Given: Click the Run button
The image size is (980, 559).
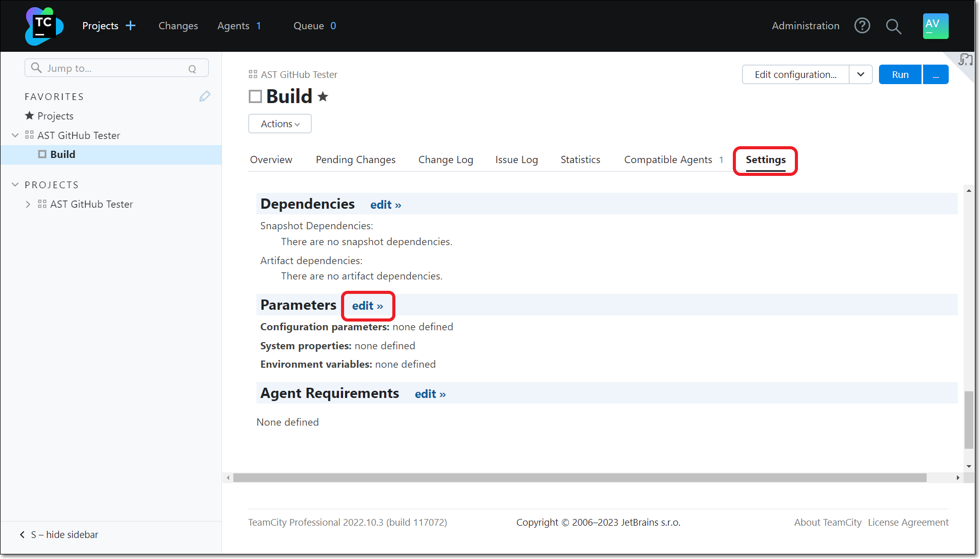Looking at the screenshot, I should 900,74.
